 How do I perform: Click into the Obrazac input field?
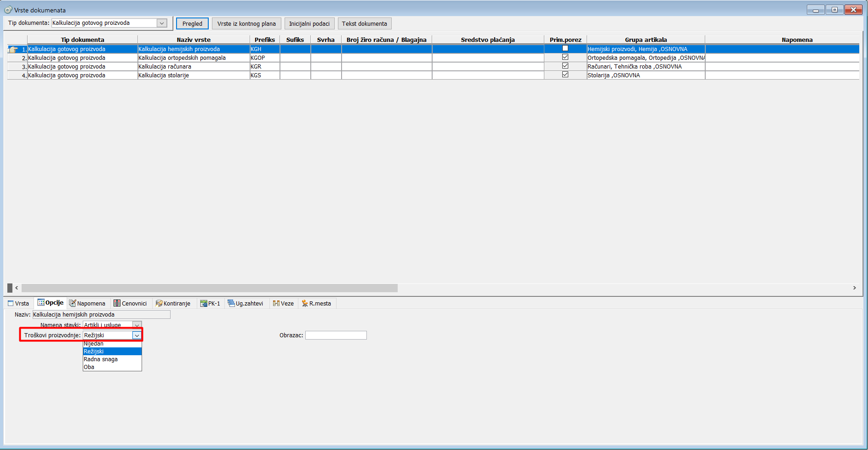(x=336, y=335)
